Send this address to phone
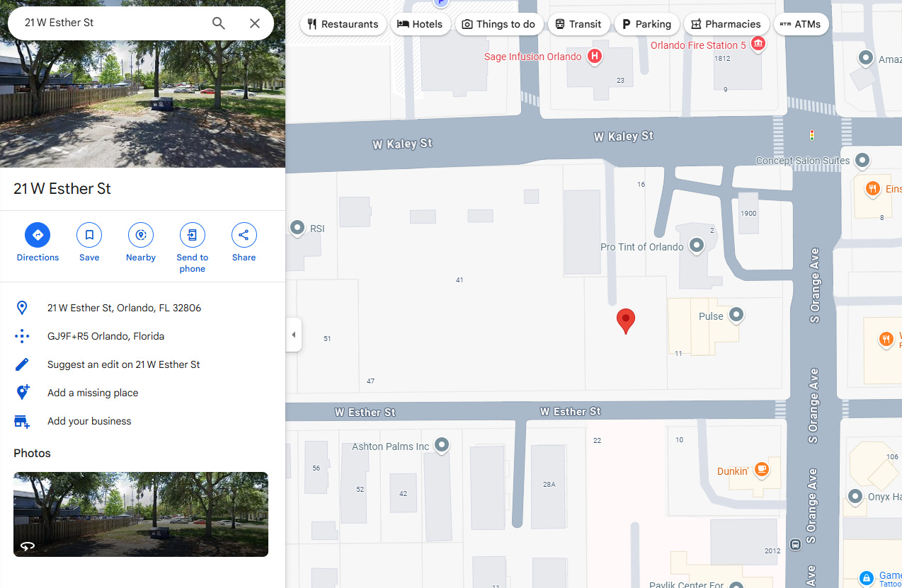 [192, 248]
